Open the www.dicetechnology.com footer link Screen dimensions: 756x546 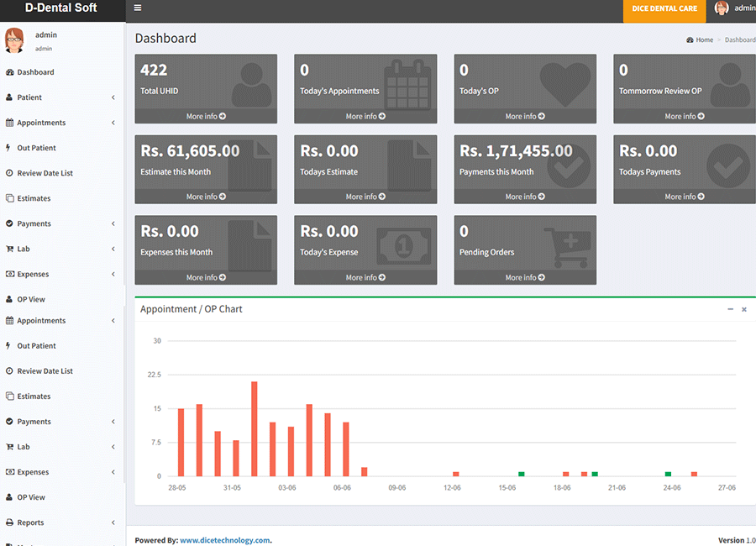[x=224, y=540]
